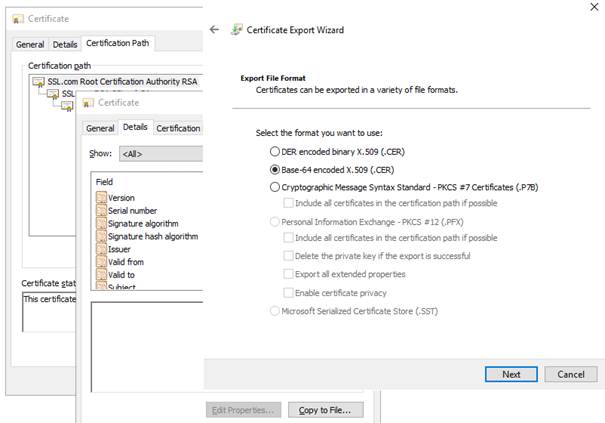Select DER encoded binary X.509 option

(275, 151)
